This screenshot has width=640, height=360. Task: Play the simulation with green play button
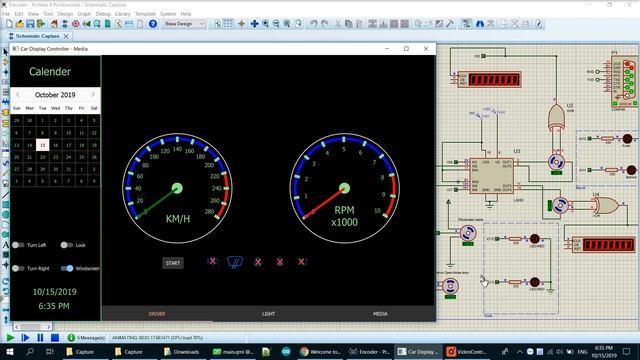point(11,338)
